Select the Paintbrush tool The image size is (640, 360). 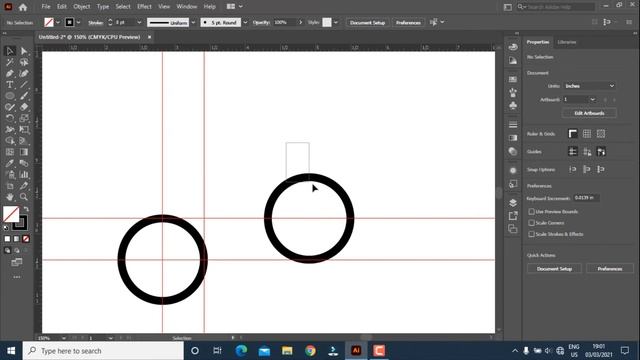[24, 96]
